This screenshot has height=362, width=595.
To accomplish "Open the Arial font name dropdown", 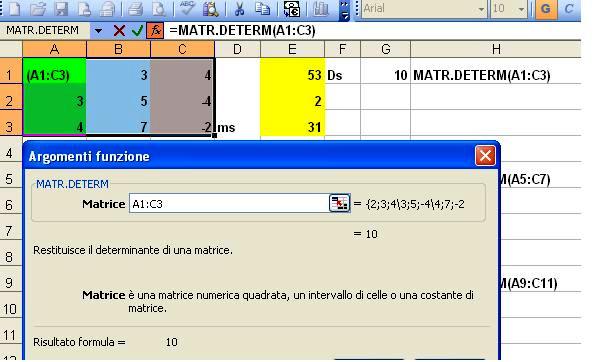I will [x=481, y=9].
